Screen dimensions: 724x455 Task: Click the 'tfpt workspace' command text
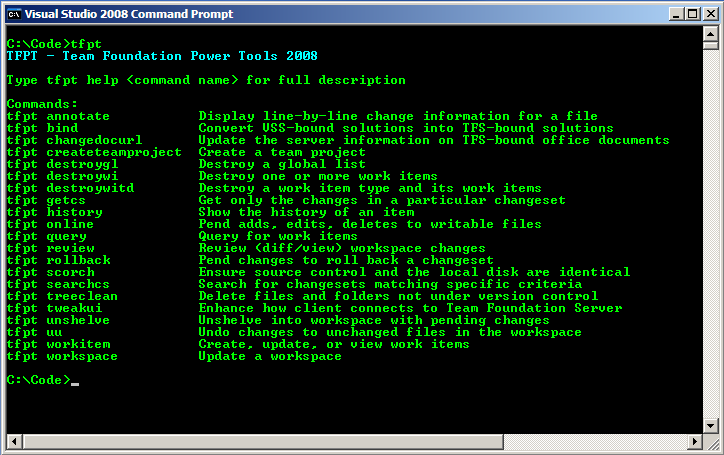coord(62,356)
